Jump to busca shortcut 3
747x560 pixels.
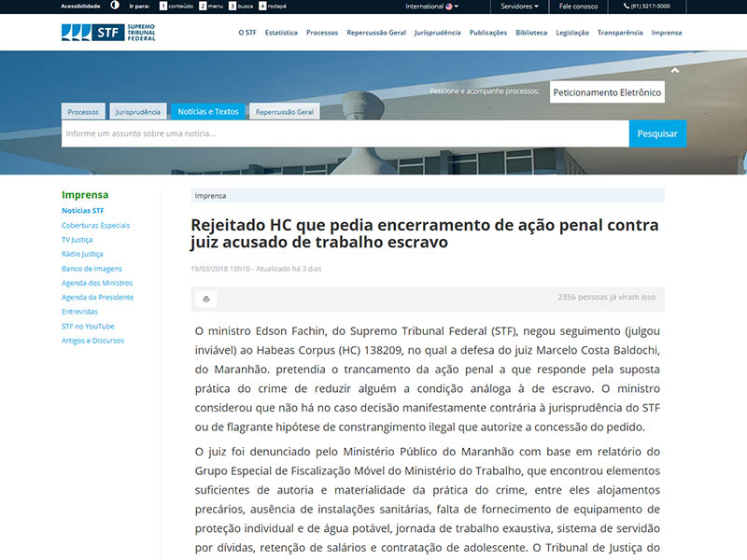click(x=241, y=7)
